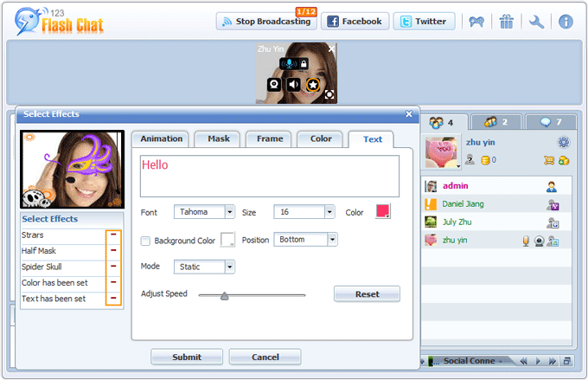Screen dimensions: 588x380
Task: Click the star effects icon on video
Action: coord(313,85)
